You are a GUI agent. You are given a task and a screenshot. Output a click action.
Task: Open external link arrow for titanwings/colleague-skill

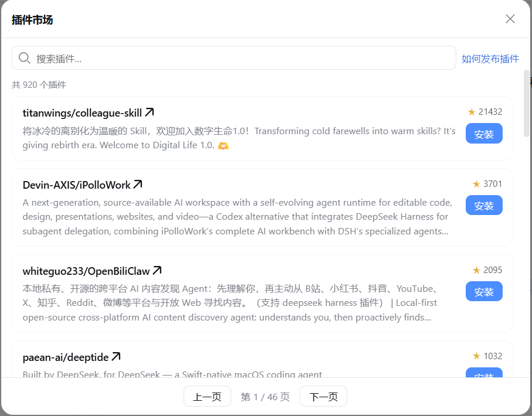[x=150, y=112]
